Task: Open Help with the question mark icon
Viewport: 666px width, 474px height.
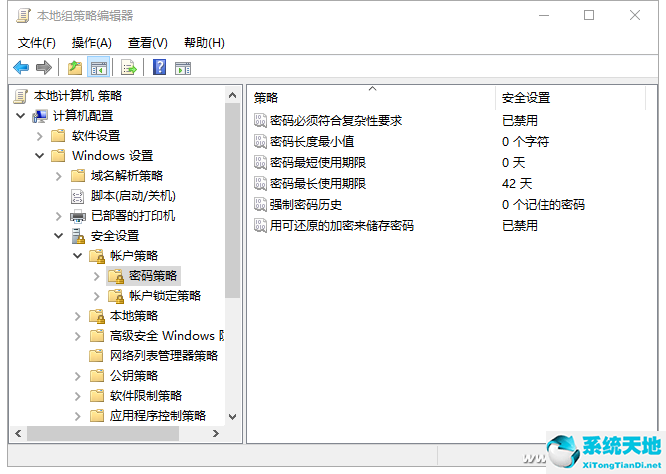Action: (159, 68)
